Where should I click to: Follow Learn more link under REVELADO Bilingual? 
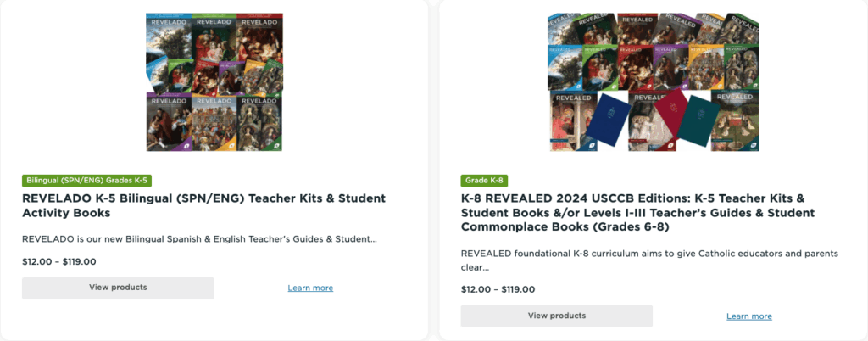pos(310,288)
